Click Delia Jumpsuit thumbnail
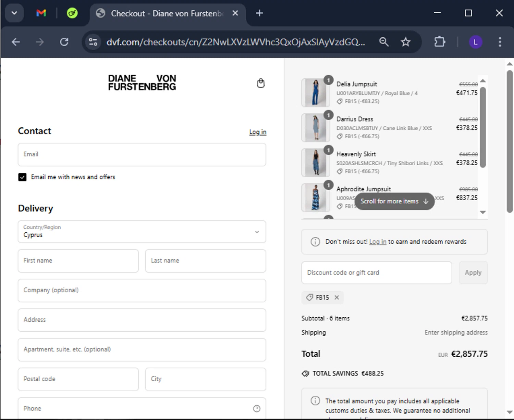514x420 pixels. click(316, 92)
